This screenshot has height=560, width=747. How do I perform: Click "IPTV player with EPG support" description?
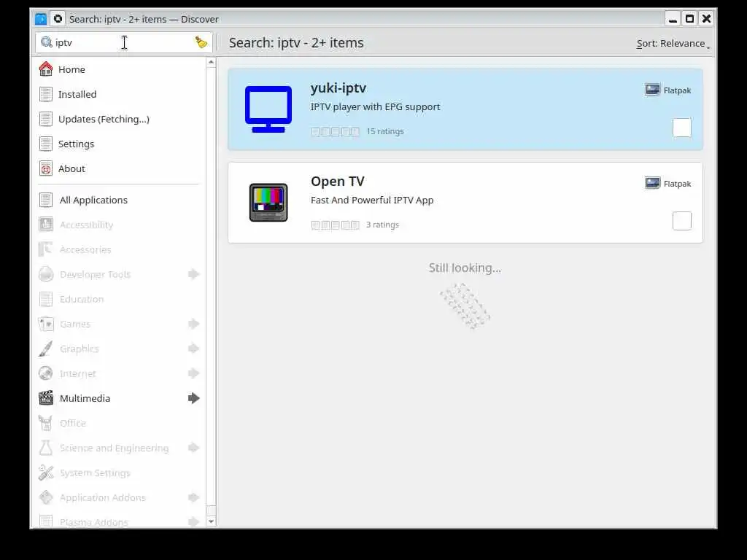click(x=376, y=106)
